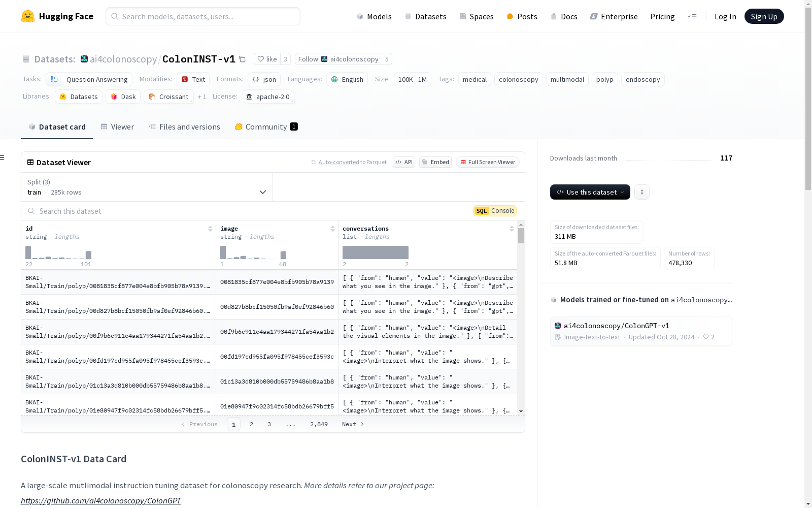Go to Models in top navigation
Screen dimensions: 812x508
pos(374,16)
